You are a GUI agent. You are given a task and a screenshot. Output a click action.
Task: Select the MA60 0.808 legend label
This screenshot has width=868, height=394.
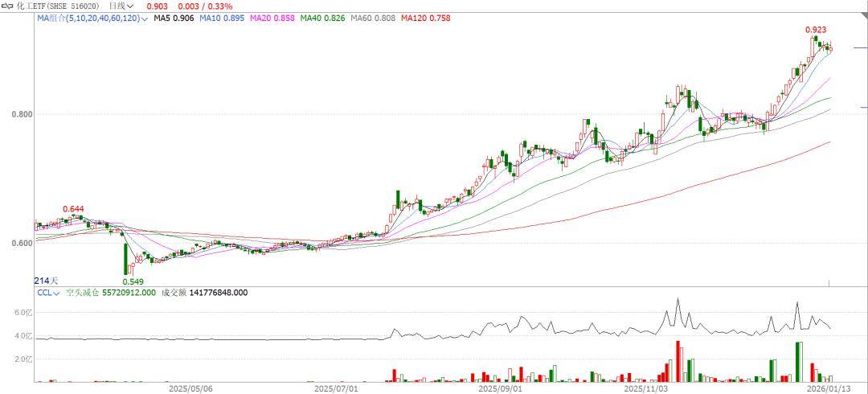click(x=373, y=18)
